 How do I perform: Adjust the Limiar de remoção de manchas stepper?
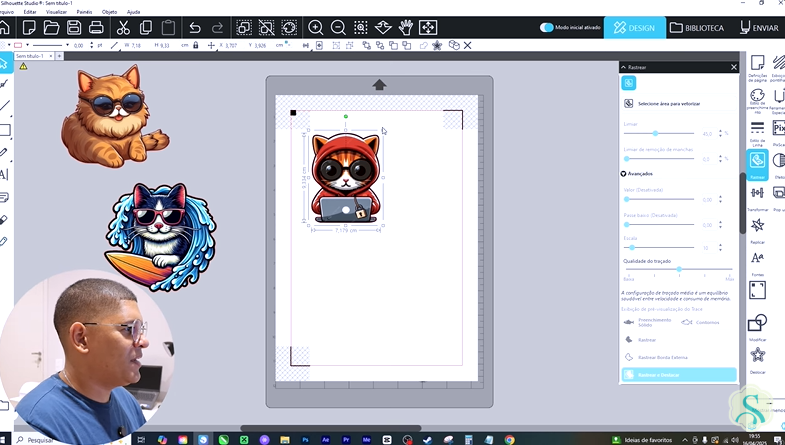pyautogui.click(x=720, y=159)
